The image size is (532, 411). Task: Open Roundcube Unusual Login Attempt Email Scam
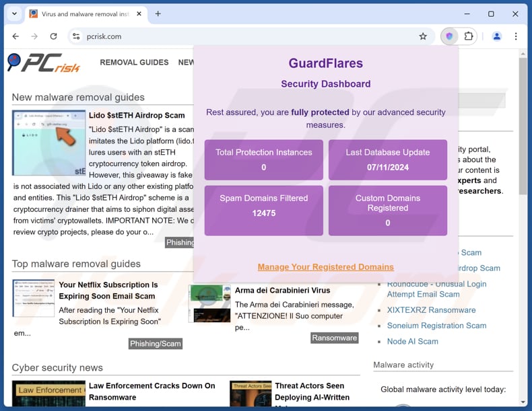coord(436,289)
